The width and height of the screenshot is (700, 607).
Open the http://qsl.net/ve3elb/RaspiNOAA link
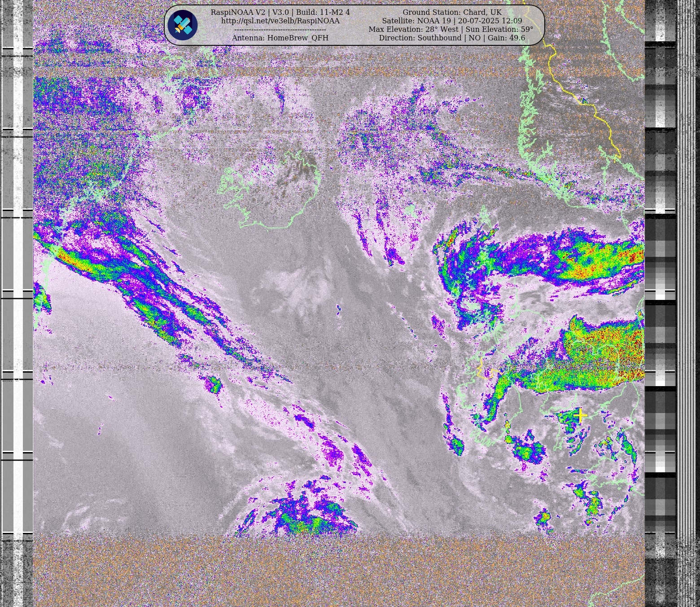tap(280, 21)
